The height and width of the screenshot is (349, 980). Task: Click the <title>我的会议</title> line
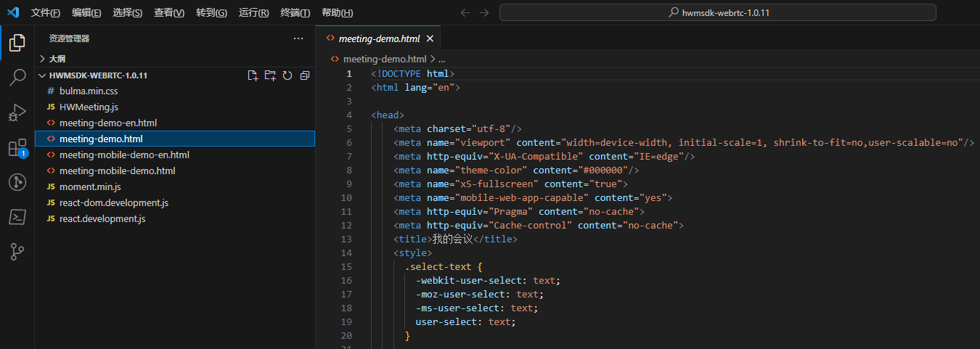[x=455, y=239]
